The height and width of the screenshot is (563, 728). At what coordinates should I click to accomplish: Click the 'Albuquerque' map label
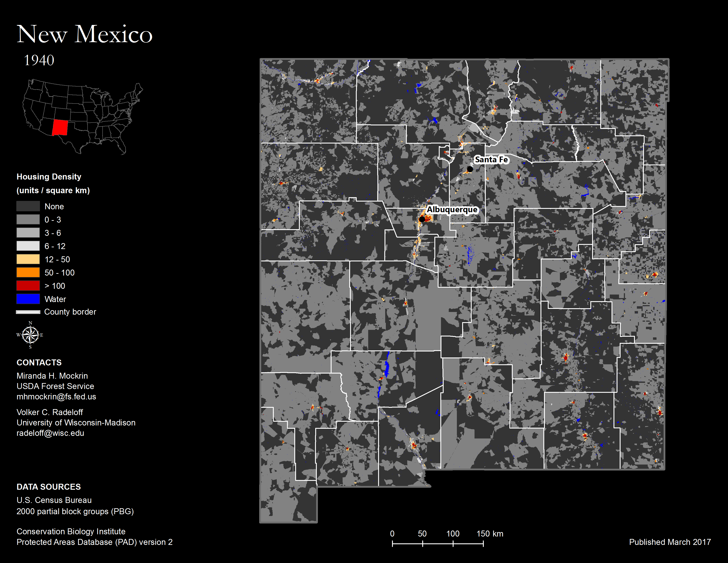452,210
